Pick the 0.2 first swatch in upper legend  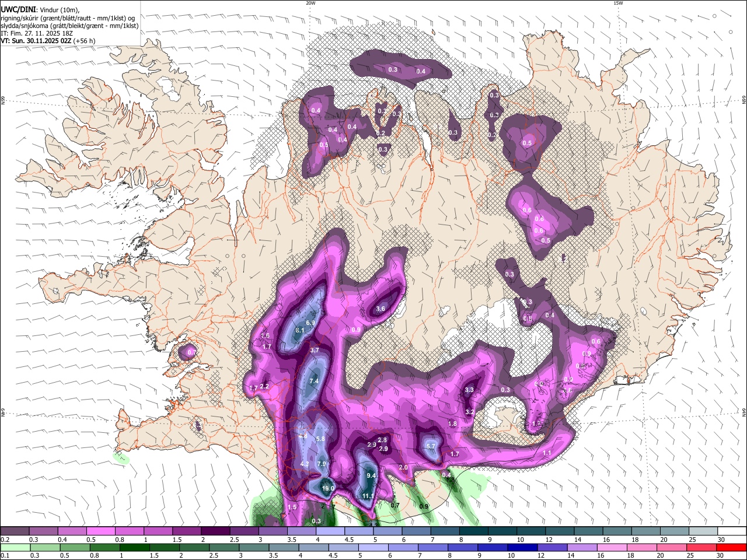click(15, 531)
